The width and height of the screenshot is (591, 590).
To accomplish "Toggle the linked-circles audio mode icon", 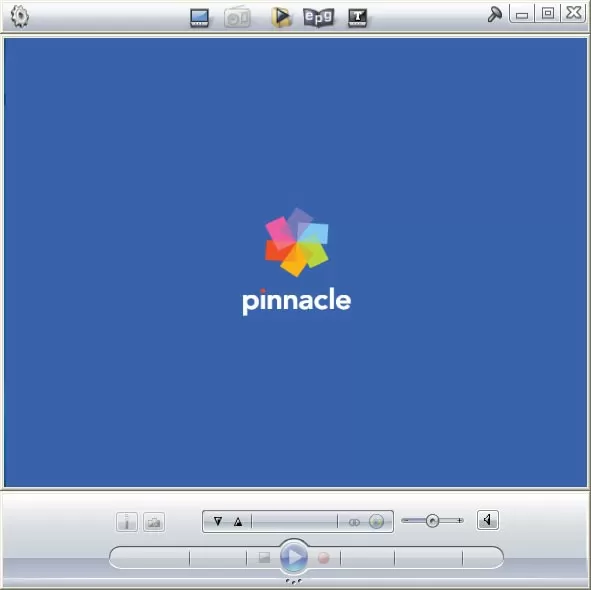I will (354, 522).
